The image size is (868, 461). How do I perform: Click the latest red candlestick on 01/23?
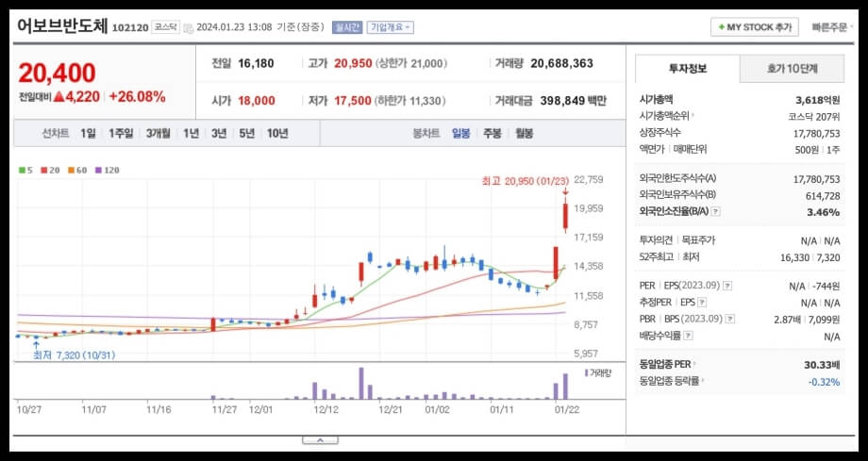[x=565, y=217]
